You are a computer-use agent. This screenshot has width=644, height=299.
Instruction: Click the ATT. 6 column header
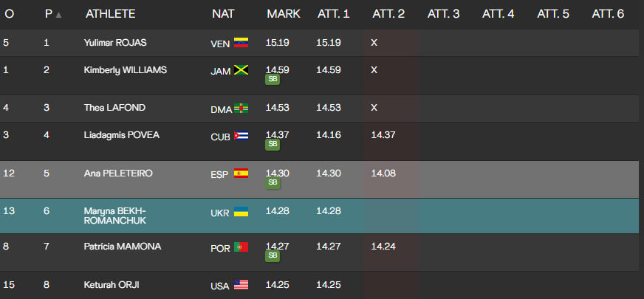click(x=608, y=14)
